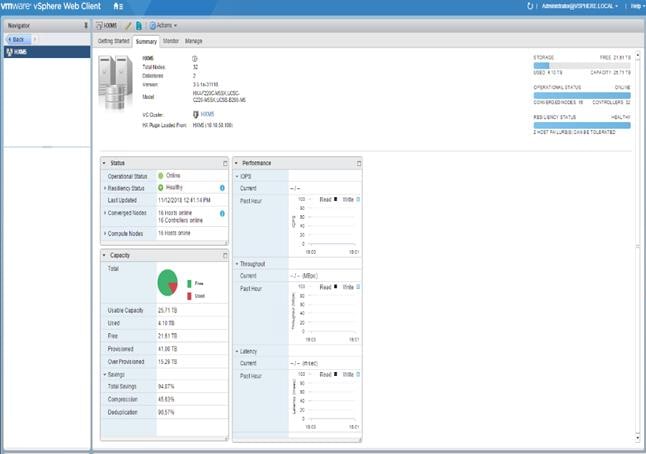
Task: Select the Summary tab
Action: pyautogui.click(x=146, y=42)
